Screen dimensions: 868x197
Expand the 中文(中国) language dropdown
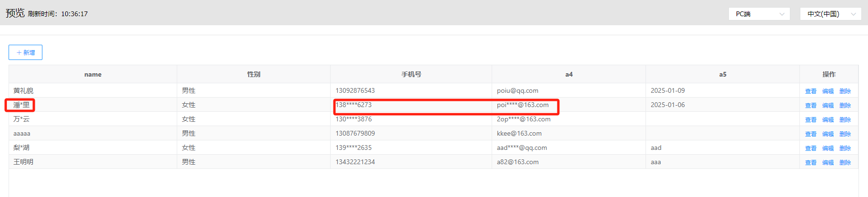tap(830, 14)
